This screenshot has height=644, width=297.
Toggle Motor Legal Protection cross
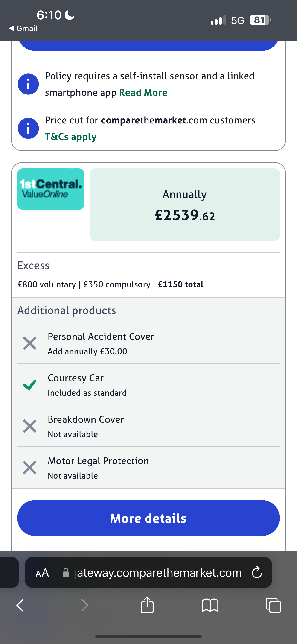coord(30,468)
